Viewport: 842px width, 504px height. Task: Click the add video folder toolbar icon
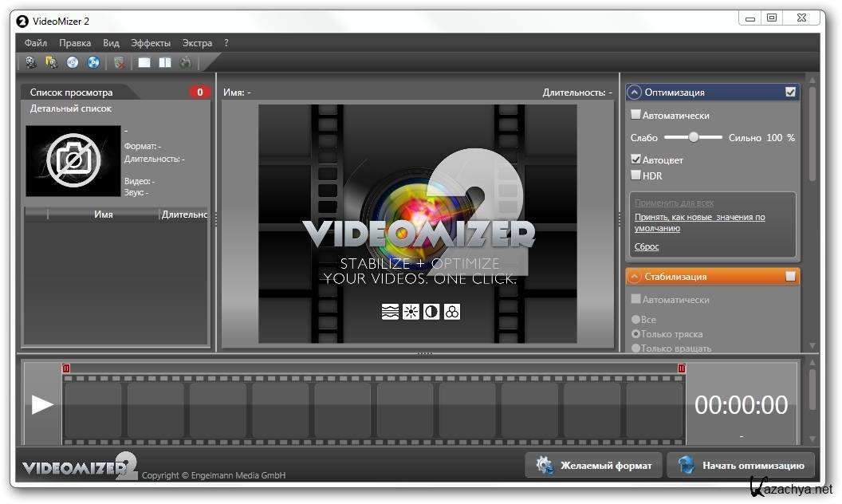(x=52, y=61)
